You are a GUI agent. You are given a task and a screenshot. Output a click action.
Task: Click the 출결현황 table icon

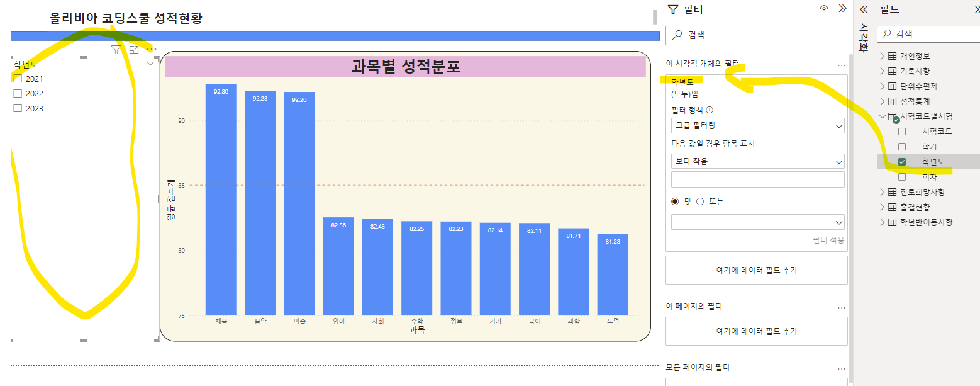pos(892,207)
